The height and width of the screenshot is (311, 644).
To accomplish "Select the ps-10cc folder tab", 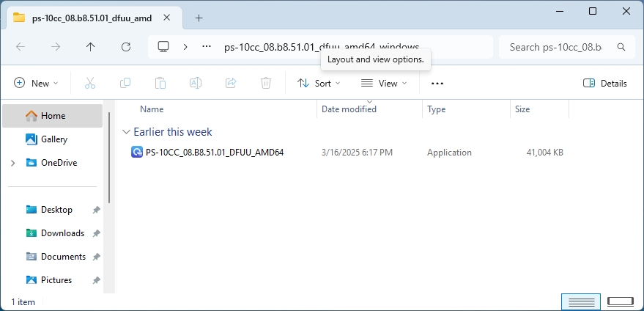I will click(x=93, y=18).
